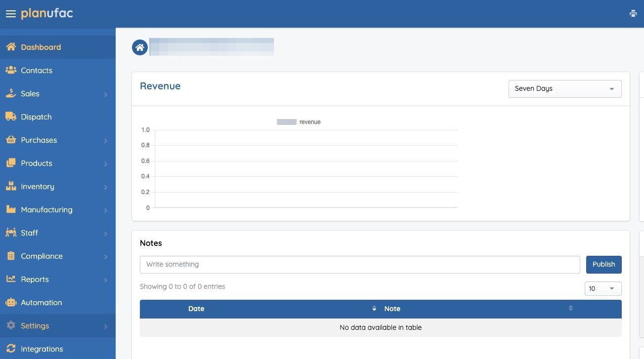Click the Contacts people icon
This screenshot has width=644, height=359.
pos(11,70)
